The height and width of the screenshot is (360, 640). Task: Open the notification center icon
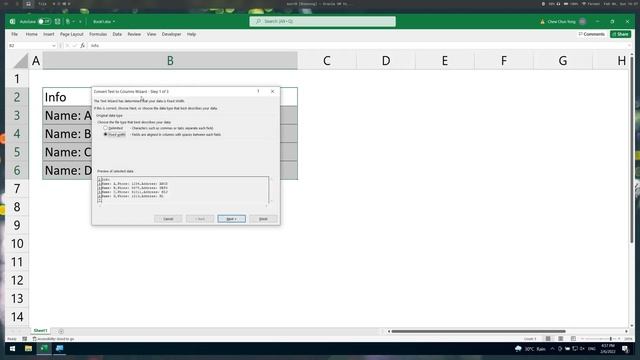pyautogui.click(x=625, y=349)
